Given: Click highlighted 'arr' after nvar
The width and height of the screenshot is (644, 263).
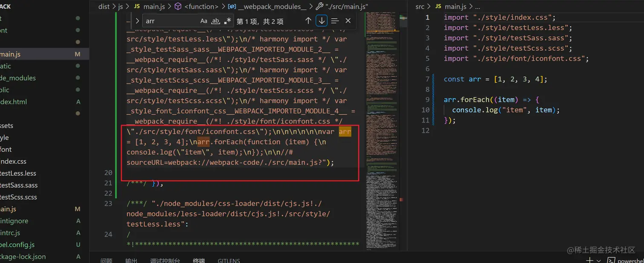Looking at the screenshot, I should pos(345,132).
